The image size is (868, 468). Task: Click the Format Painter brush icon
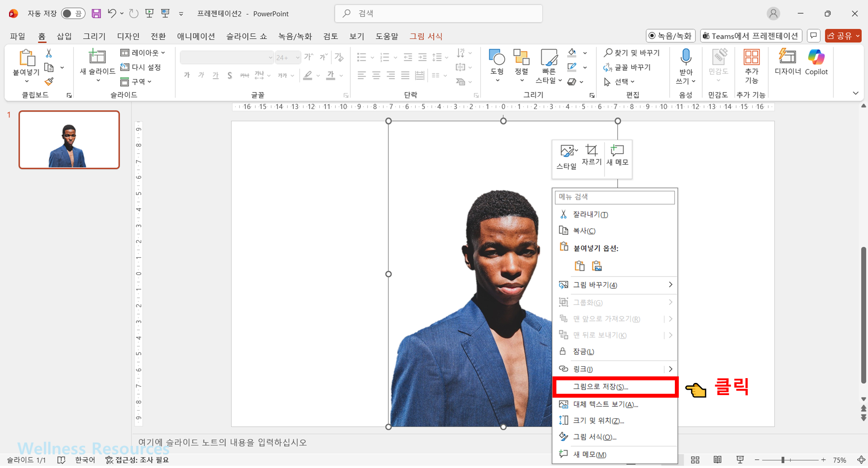[49, 82]
